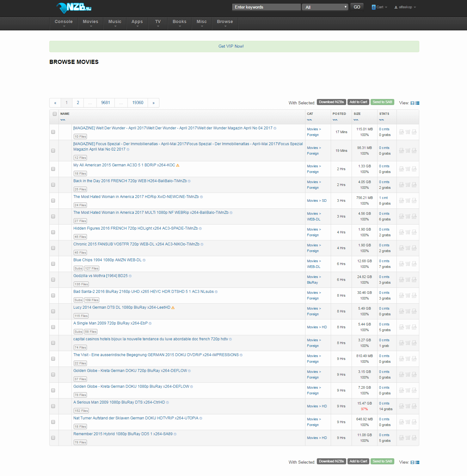Open '1 cmt' for Most Hated Woman HDRip
The image size is (467, 476).
click(383, 198)
